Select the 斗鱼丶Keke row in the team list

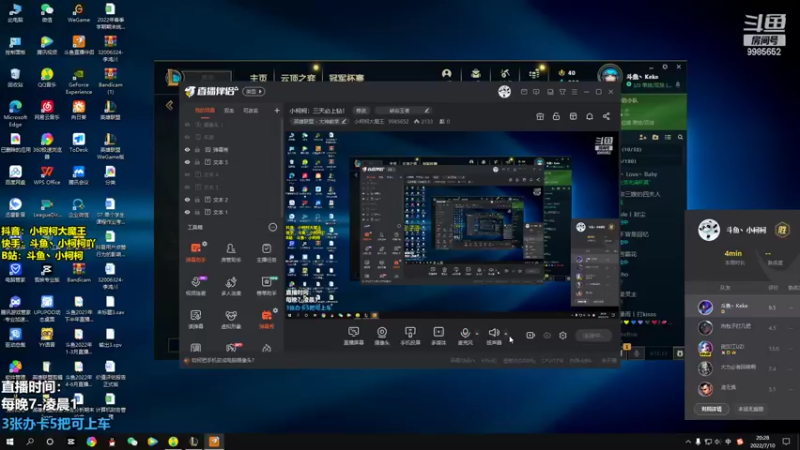pyautogui.click(x=742, y=307)
